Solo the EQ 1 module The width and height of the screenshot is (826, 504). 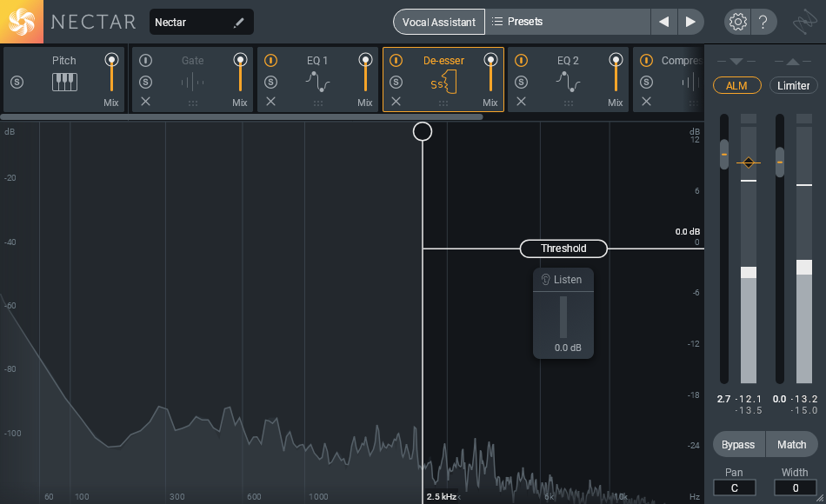click(x=270, y=83)
